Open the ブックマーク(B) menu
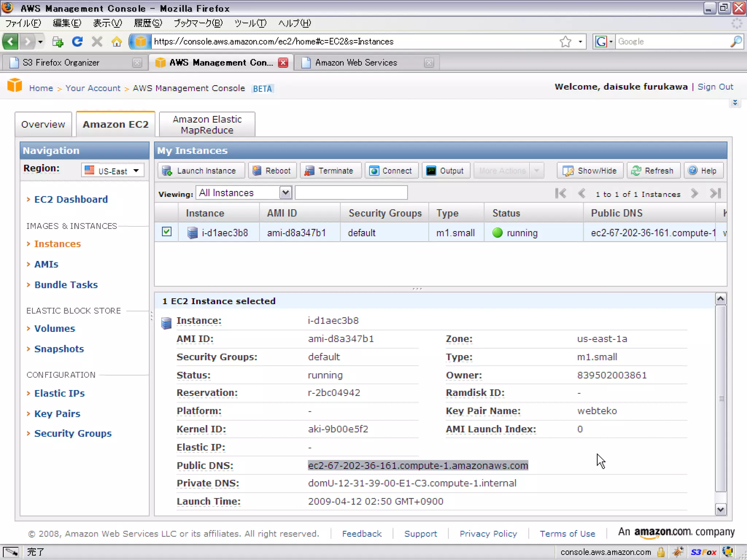The image size is (747, 560). tap(198, 23)
